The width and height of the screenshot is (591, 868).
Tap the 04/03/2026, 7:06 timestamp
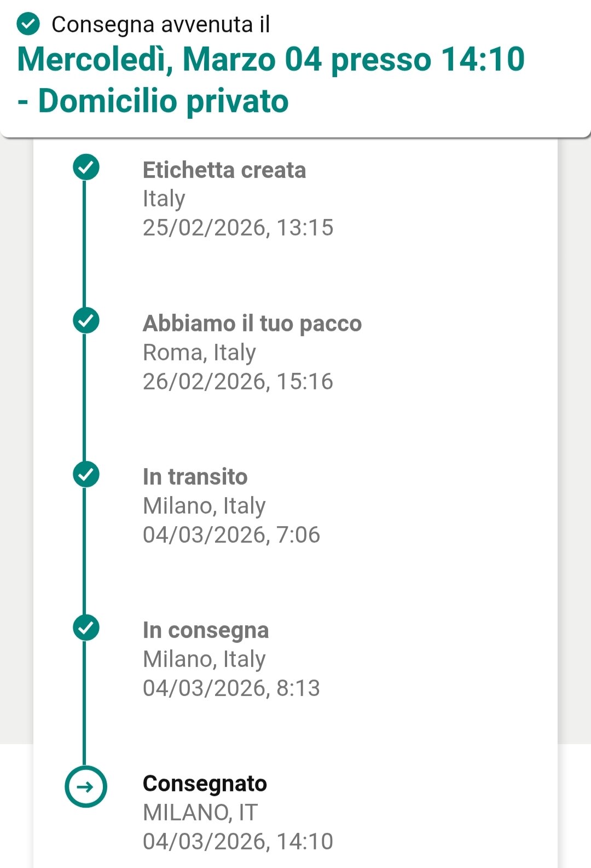point(231,535)
